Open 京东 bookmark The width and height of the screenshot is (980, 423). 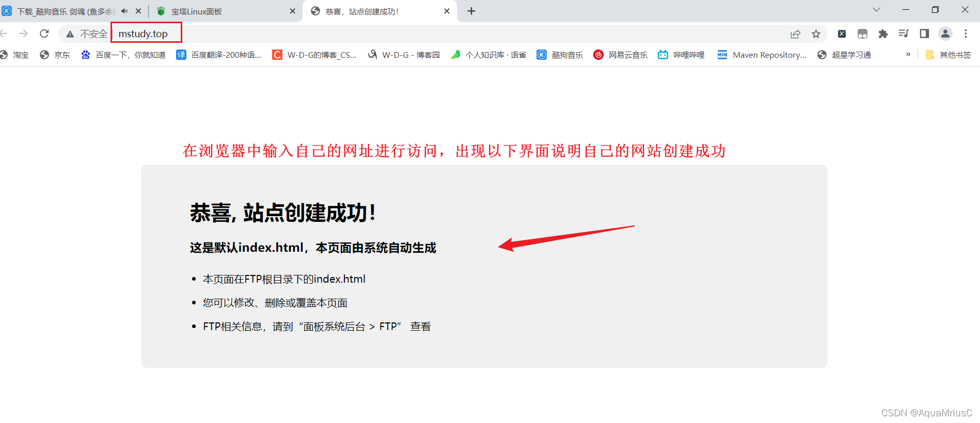coord(55,55)
